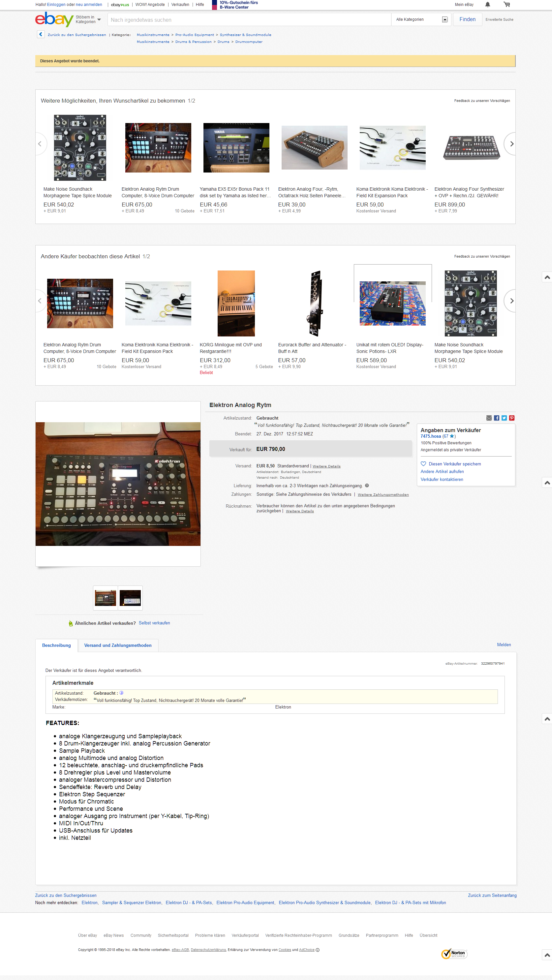Expand the Stöbern in Kategorien dropdown

point(88,19)
